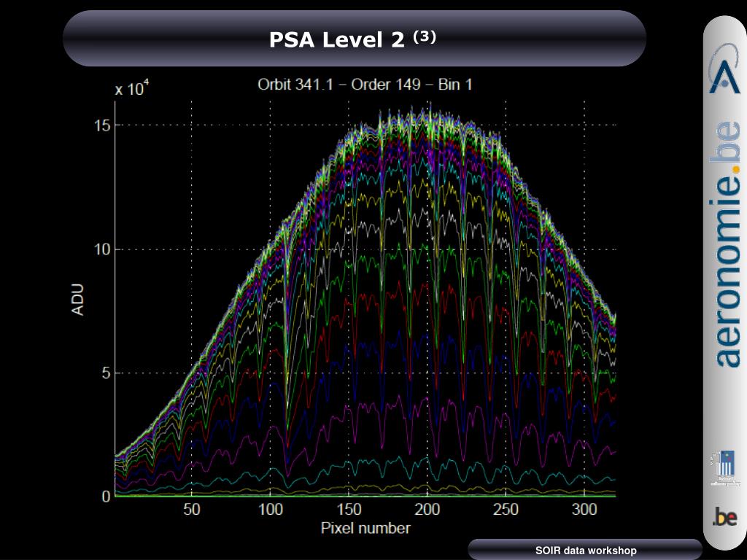The height and width of the screenshot is (560, 747).
Task: Click the x-axis tick label '200'
Action: pyautogui.click(x=427, y=510)
